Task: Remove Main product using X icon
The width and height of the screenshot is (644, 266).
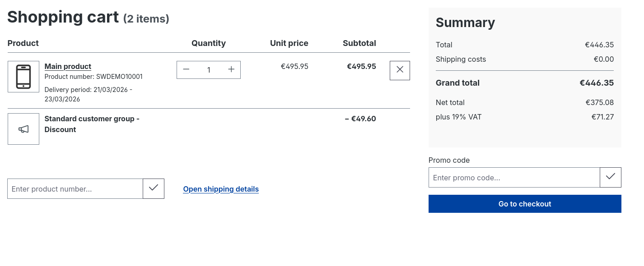Action: coord(400,70)
